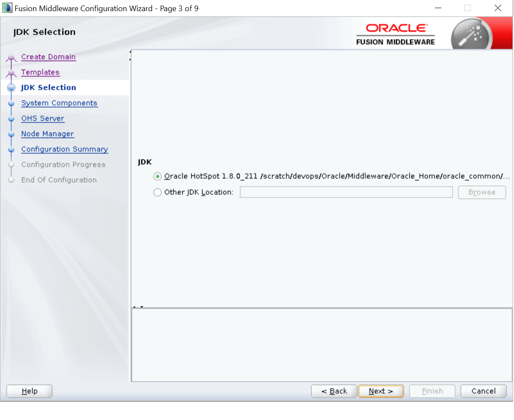Open the Templates step

coord(40,72)
